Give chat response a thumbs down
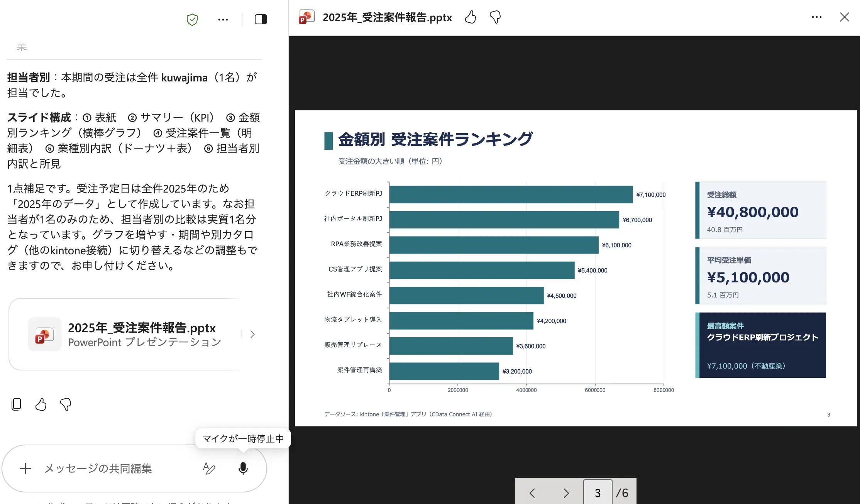This screenshot has height=504, width=860. (x=66, y=404)
